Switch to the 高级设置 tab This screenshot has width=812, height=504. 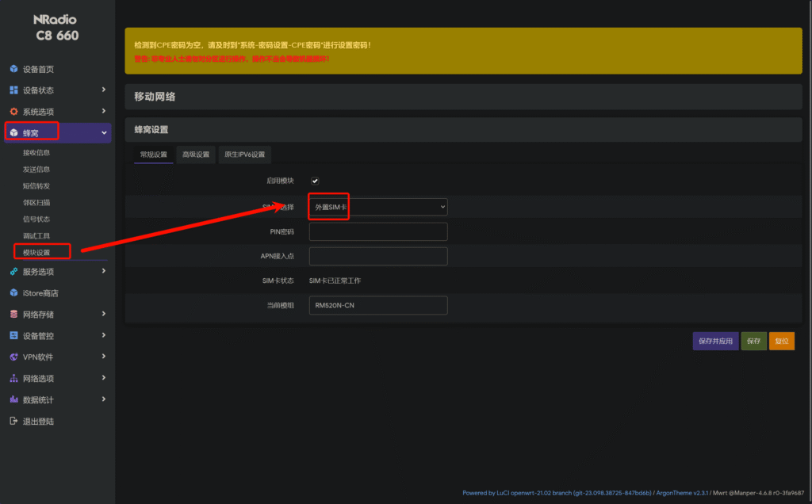tap(195, 155)
